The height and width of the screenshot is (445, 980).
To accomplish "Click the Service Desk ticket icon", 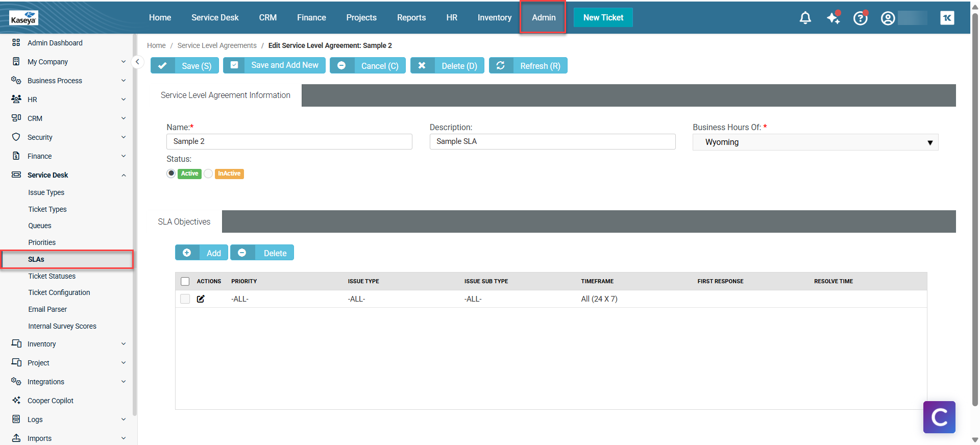I will coord(16,175).
